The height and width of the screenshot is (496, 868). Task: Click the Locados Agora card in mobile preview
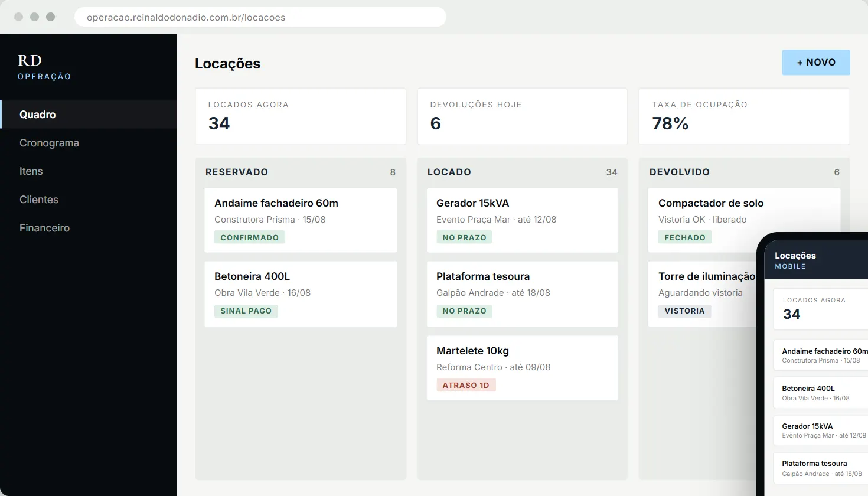pyautogui.click(x=821, y=309)
